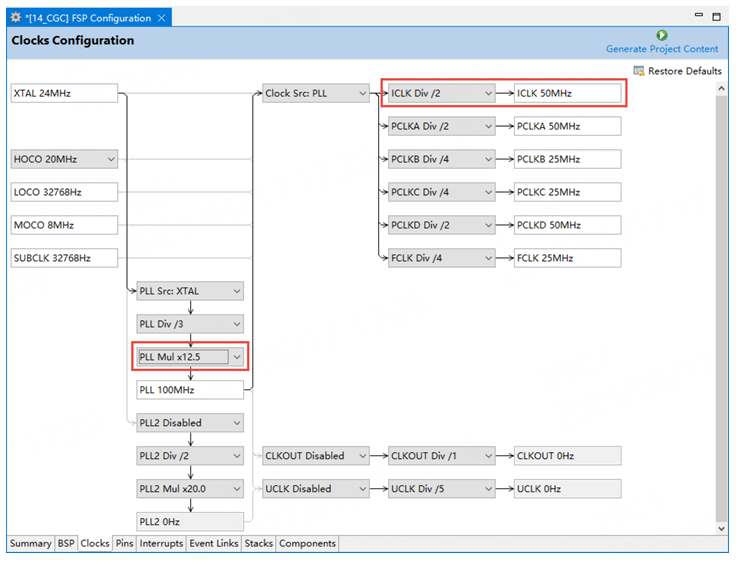The width and height of the screenshot is (738, 564).
Task: Click the PLL 100MHz output field
Action: point(190,390)
